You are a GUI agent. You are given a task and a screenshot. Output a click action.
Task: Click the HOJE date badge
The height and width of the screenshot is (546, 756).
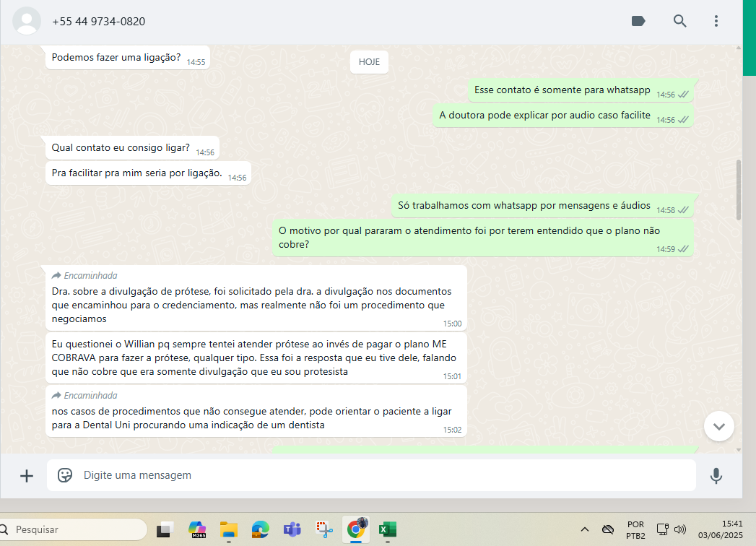point(369,61)
